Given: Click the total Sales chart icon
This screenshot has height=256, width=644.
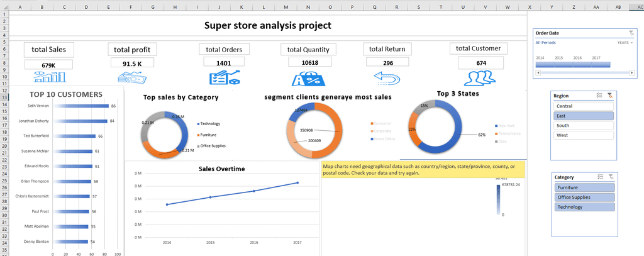Looking at the screenshot, I should coord(50,77).
